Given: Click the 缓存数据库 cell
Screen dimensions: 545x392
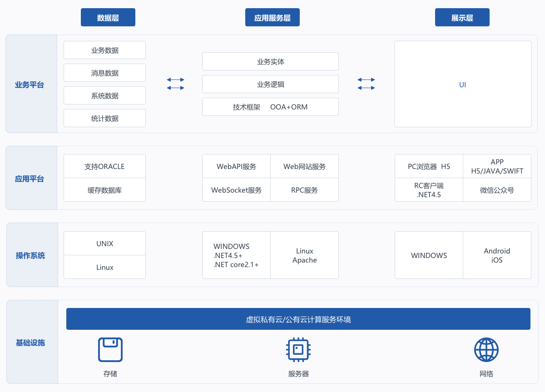Looking at the screenshot, I should [104, 190].
